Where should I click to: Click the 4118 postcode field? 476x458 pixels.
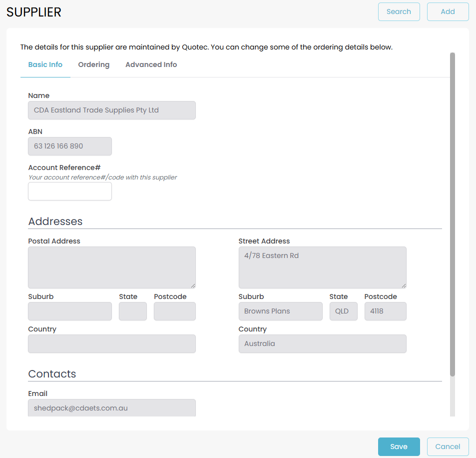(385, 311)
